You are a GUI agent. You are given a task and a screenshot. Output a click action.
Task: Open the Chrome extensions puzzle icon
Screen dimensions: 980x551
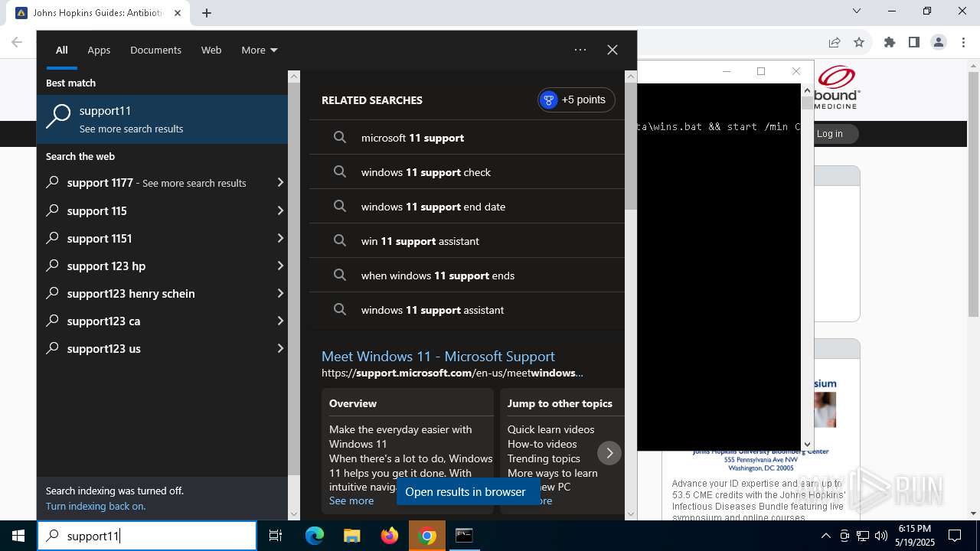click(889, 42)
